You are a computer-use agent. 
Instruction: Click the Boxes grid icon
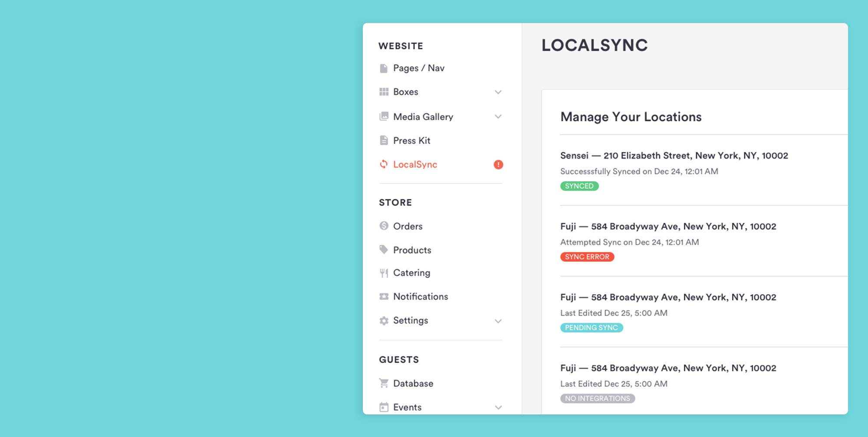(384, 92)
